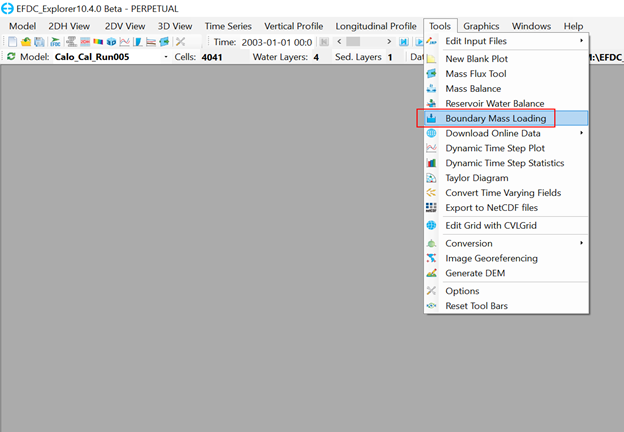624x432 pixels.
Task: Choose Reservoir Water Balance from Tools menu
Action: click(494, 103)
